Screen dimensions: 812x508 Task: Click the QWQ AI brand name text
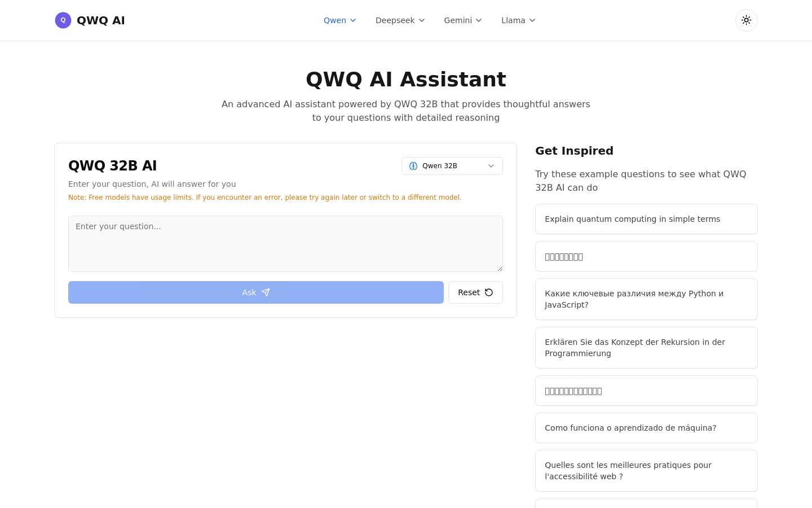101,20
